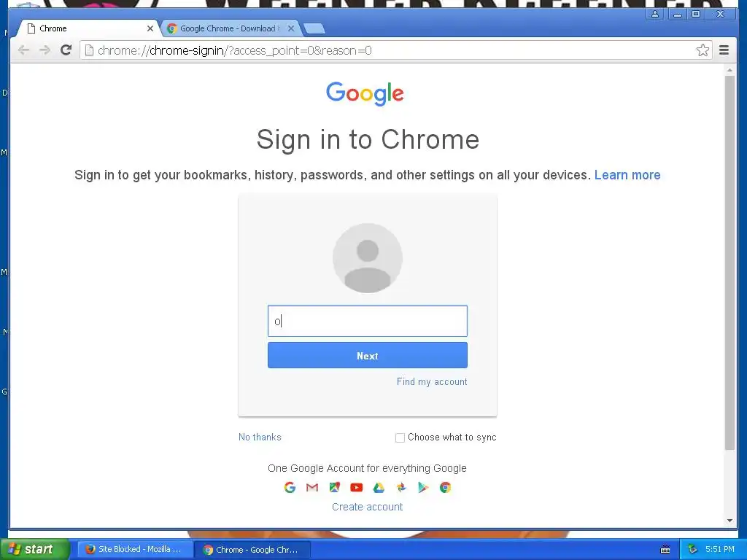747x560 pixels.
Task: Reload the Chrome sign-in page
Action: [x=66, y=50]
